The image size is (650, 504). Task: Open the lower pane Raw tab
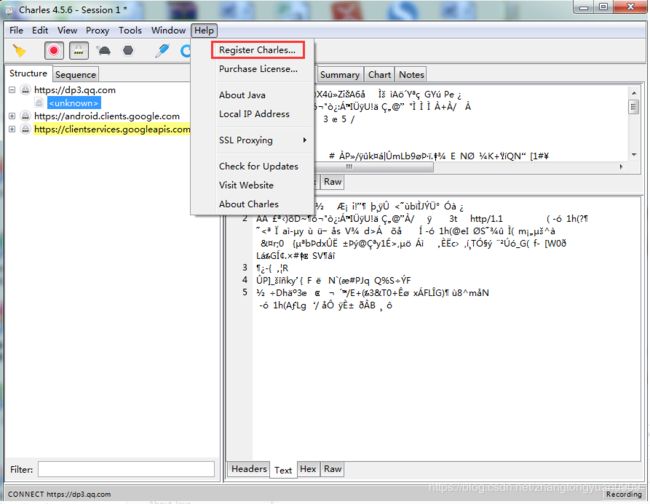(332, 469)
